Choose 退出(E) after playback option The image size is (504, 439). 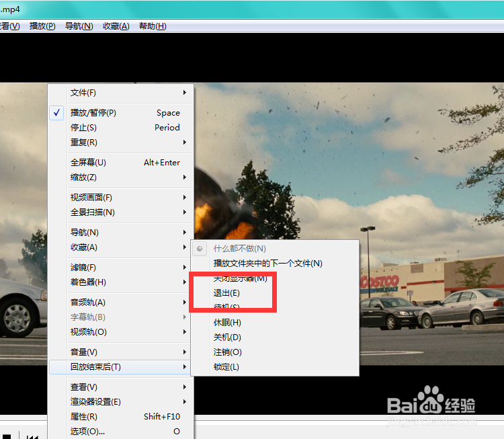point(275,293)
